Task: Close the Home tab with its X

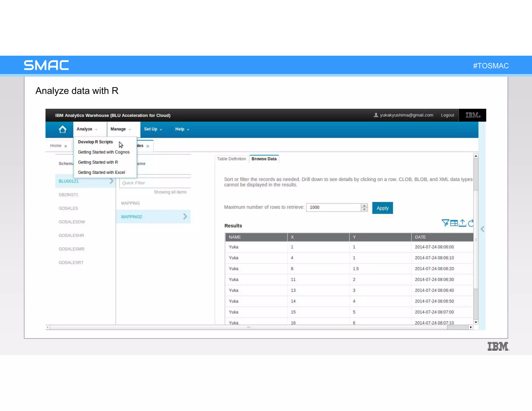Action: pos(66,146)
